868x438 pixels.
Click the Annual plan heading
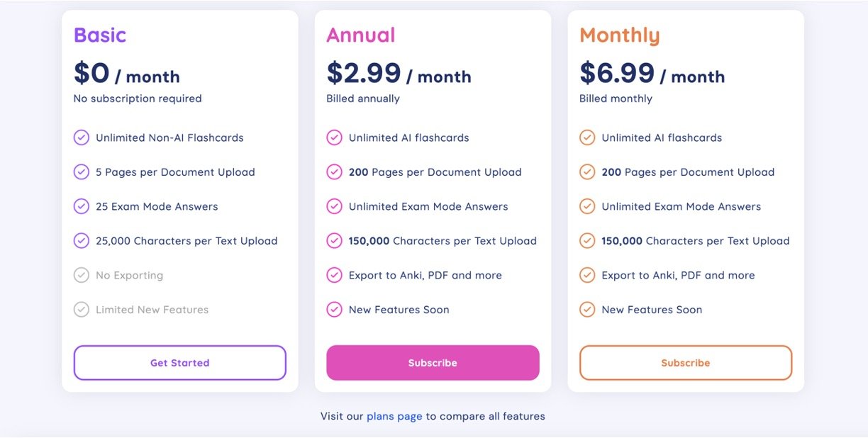[x=360, y=35]
